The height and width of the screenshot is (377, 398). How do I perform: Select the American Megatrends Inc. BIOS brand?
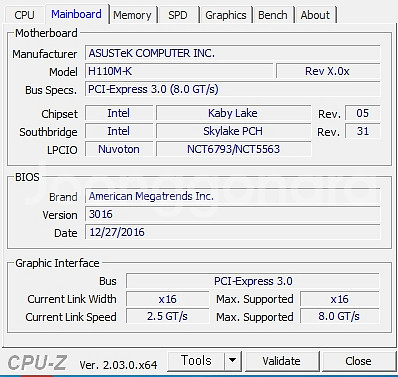pyautogui.click(x=232, y=196)
